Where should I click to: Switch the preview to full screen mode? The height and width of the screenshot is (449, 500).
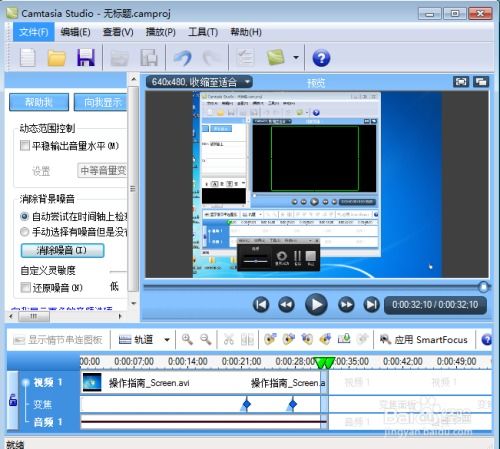tap(461, 82)
